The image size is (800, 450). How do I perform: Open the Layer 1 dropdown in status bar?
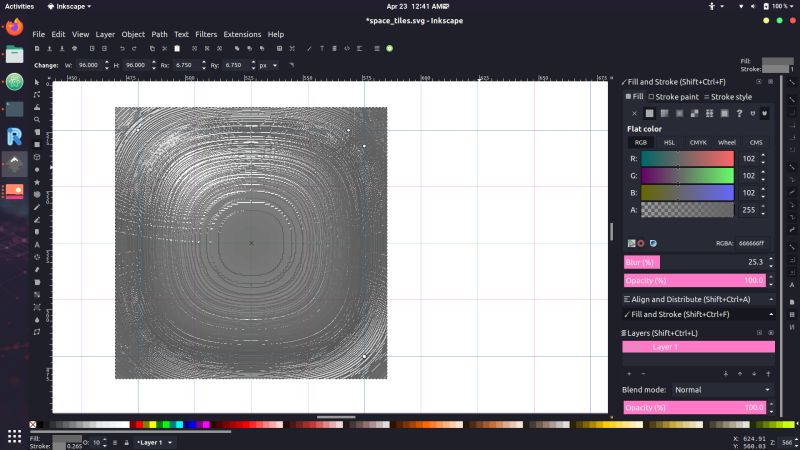[154, 443]
